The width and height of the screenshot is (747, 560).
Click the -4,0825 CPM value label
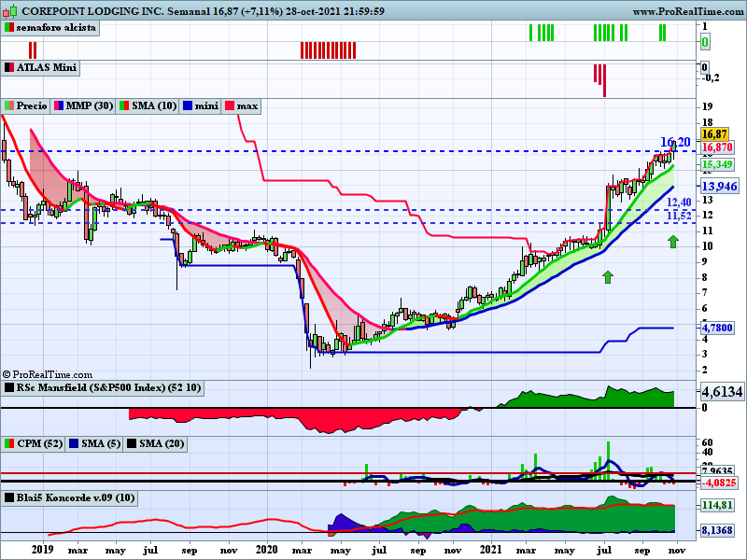[x=719, y=483]
